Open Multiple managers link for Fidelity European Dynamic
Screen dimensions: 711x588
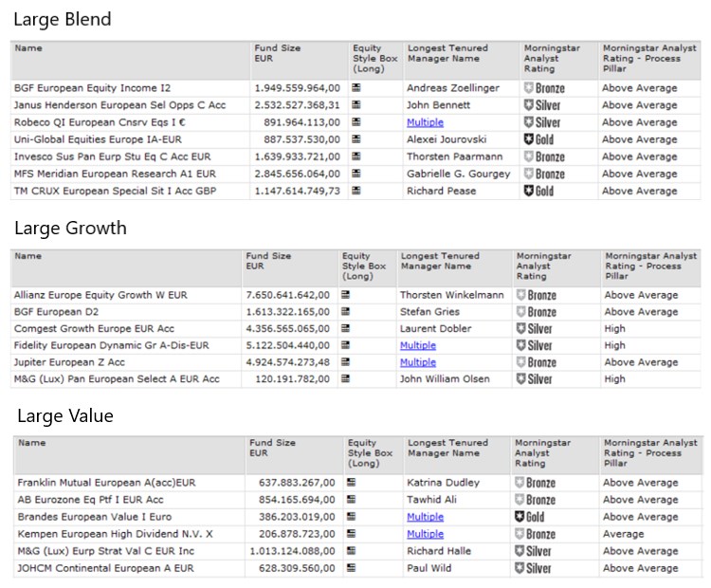417,346
